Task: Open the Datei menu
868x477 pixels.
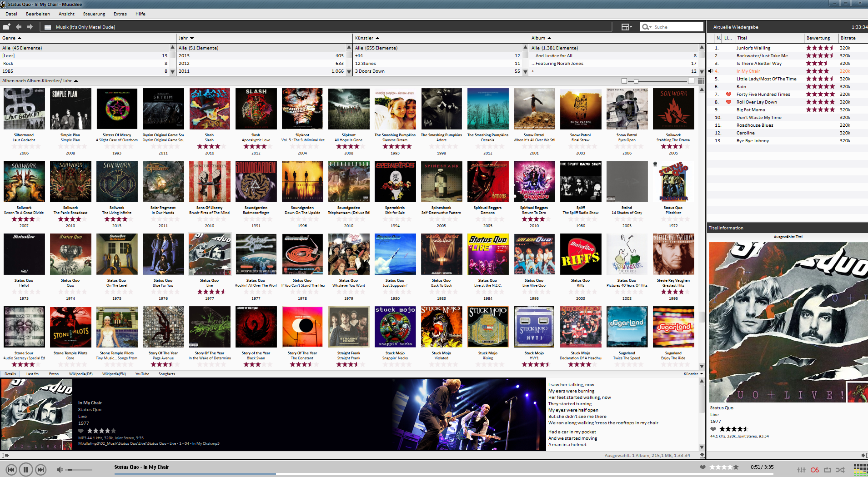Action: [x=11, y=14]
